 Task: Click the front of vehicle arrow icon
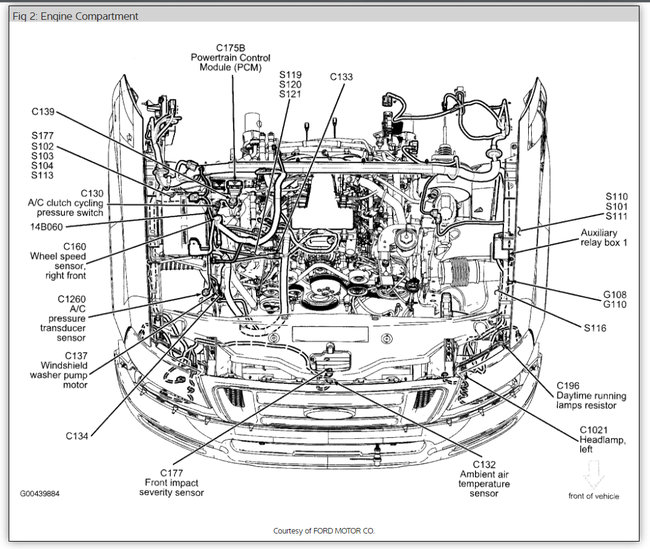[594, 474]
